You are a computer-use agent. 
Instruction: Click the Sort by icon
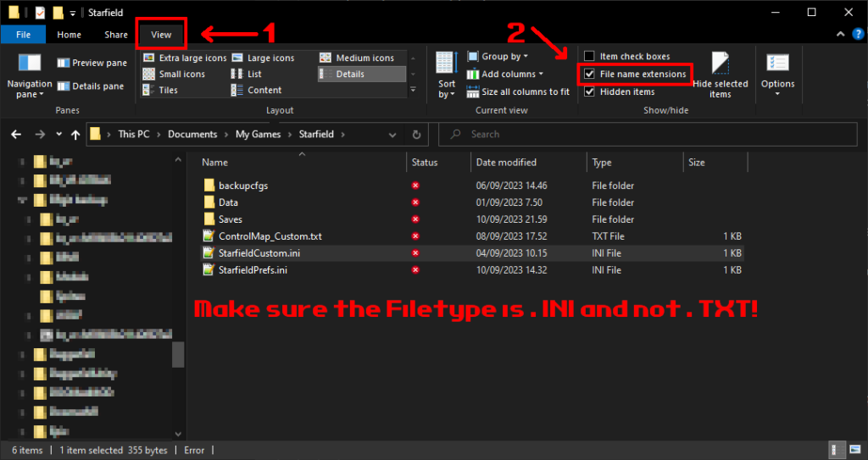[x=447, y=64]
